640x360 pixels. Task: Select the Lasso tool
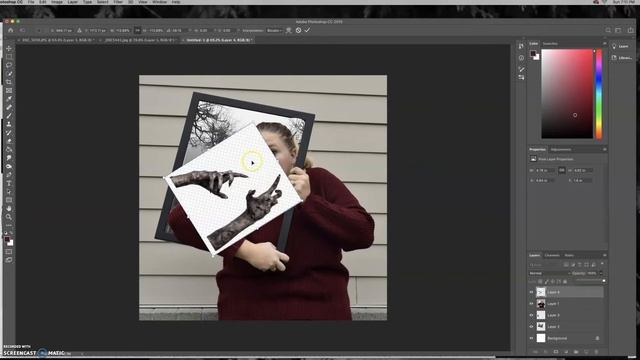9,65
